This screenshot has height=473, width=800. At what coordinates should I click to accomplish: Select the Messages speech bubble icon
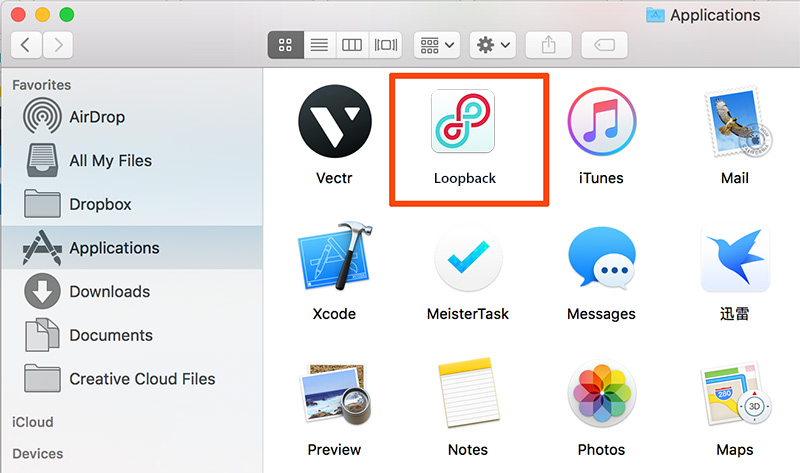[602, 258]
